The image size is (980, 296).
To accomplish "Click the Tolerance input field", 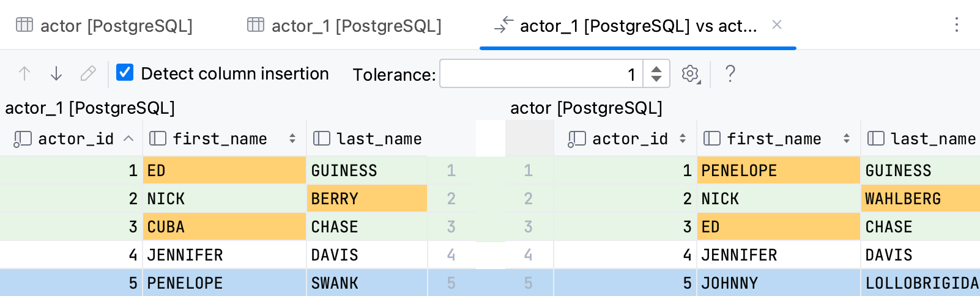I will click(541, 74).
